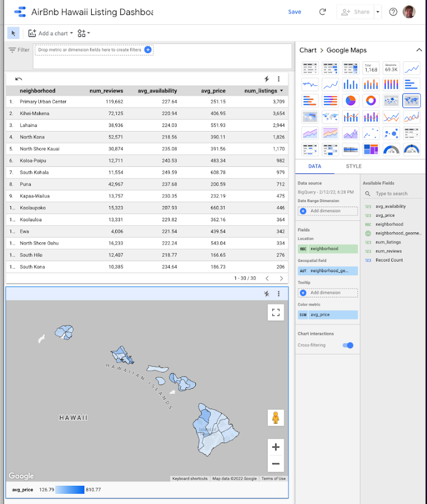The height and width of the screenshot is (504, 427).
Task: Activate the selection mode arrow tool
Action: [x=13, y=33]
